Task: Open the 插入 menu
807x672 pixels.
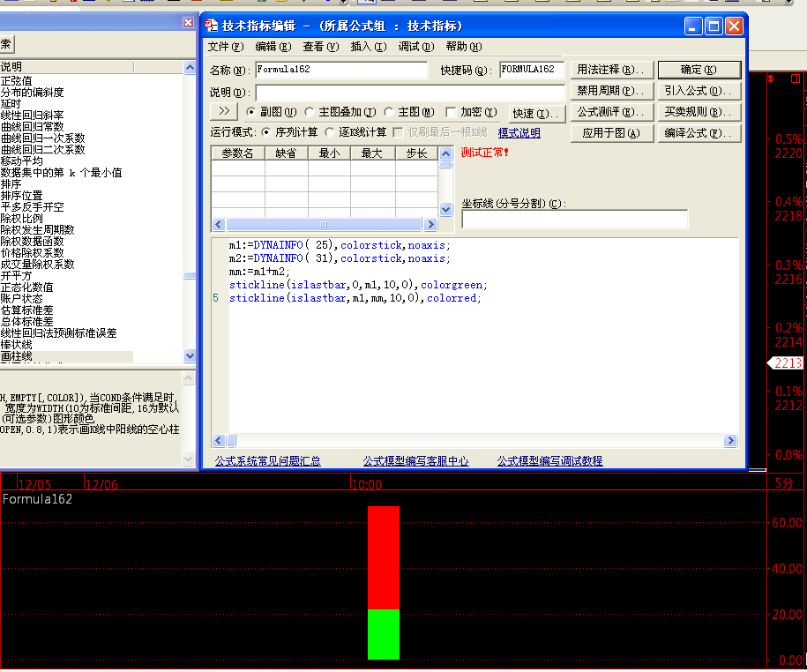Action: (x=368, y=47)
